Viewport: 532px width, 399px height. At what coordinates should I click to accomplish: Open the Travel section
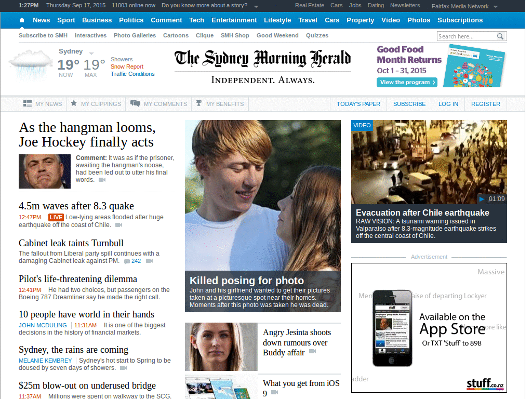pos(308,20)
